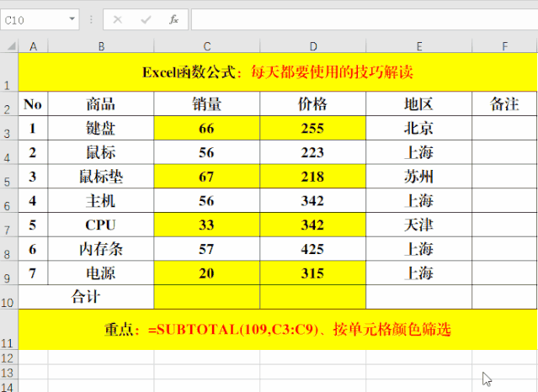Click the 'No' header cell
Image resolution: width=538 pixels, height=392 pixels.
coord(34,103)
